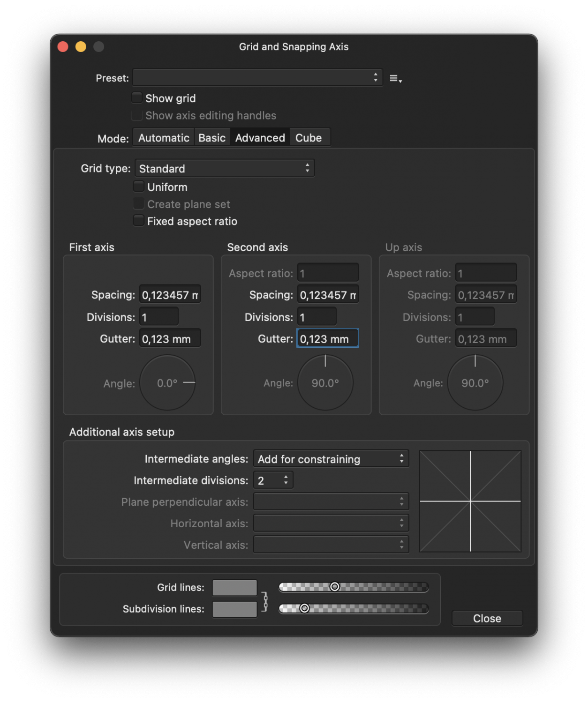Select the Cube mode tab
The width and height of the screenshot is (588, 703).
pyautogui.click(x=309, y=138)
